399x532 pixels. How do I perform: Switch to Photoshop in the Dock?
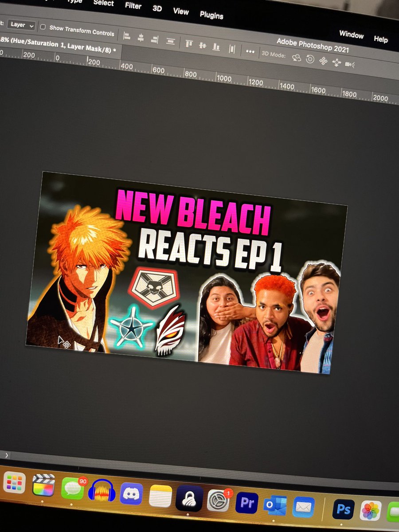click(344, 509)
